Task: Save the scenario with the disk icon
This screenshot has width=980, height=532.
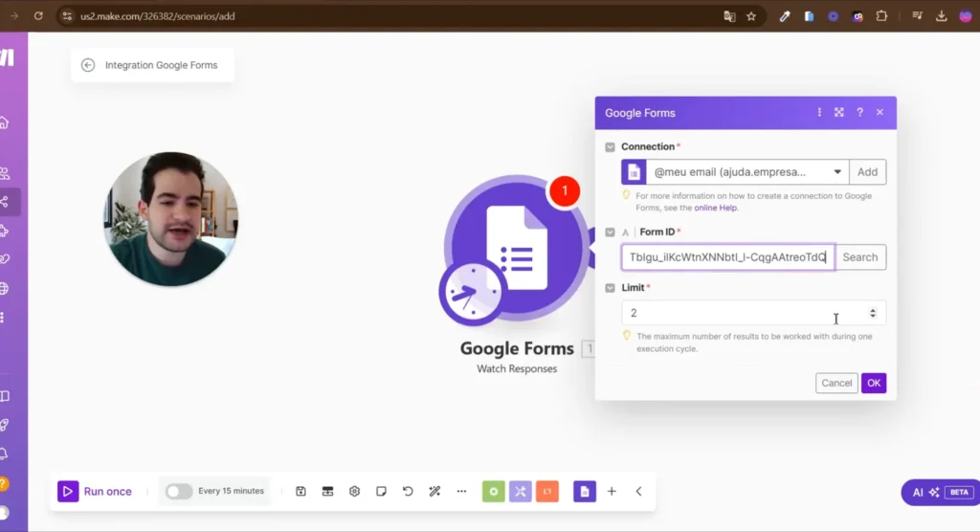Action: [x=301, y=492]
